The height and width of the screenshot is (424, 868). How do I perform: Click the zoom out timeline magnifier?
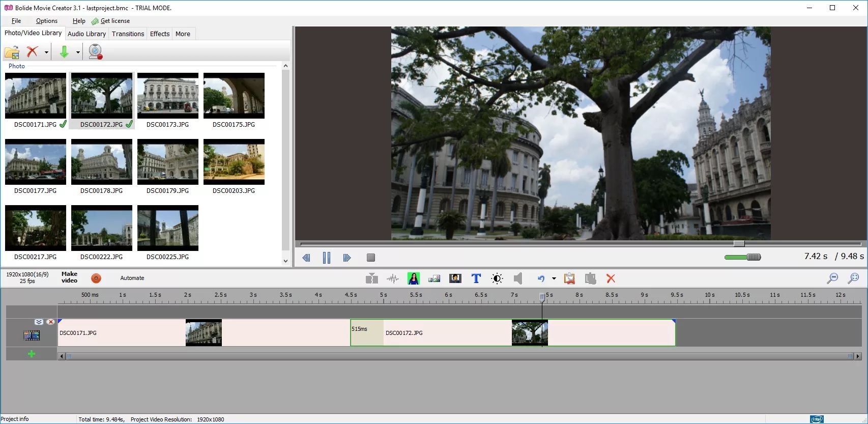coord(832,278)
